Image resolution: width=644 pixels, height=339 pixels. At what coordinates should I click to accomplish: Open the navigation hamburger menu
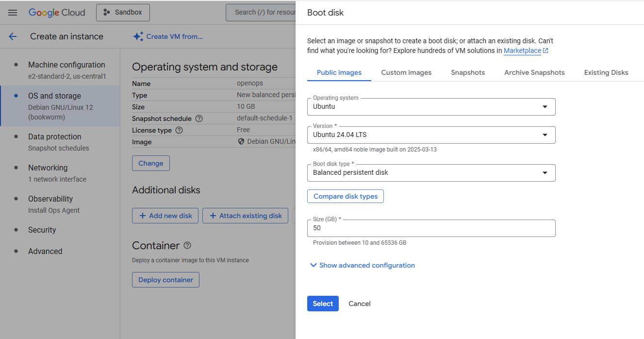(12, 12)
